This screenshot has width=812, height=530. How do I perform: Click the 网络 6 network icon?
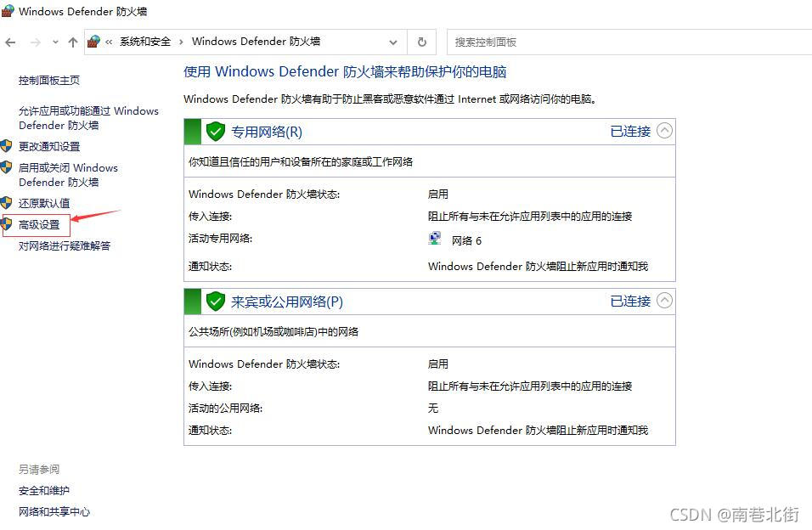coord(435,239)
